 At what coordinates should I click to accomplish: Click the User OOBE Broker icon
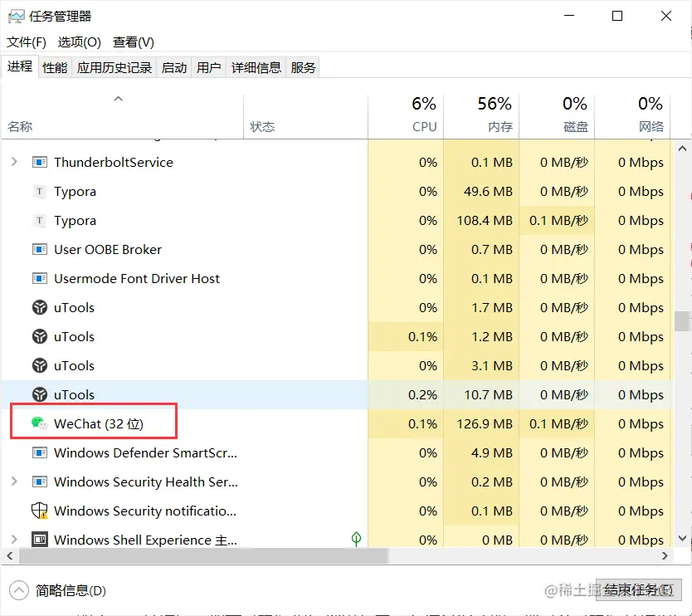pos(40,250)
